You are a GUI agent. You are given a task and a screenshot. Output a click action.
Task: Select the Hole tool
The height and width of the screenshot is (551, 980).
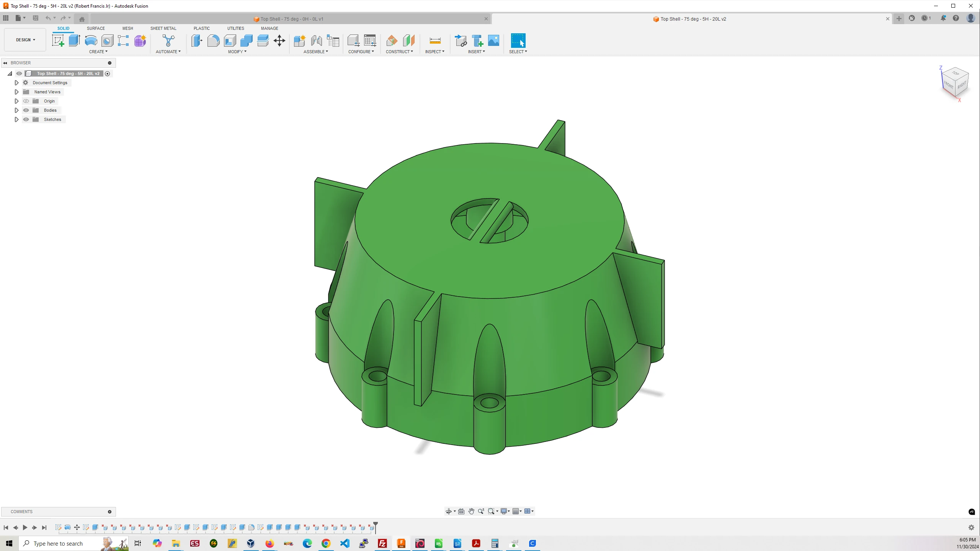click(107, 41)
